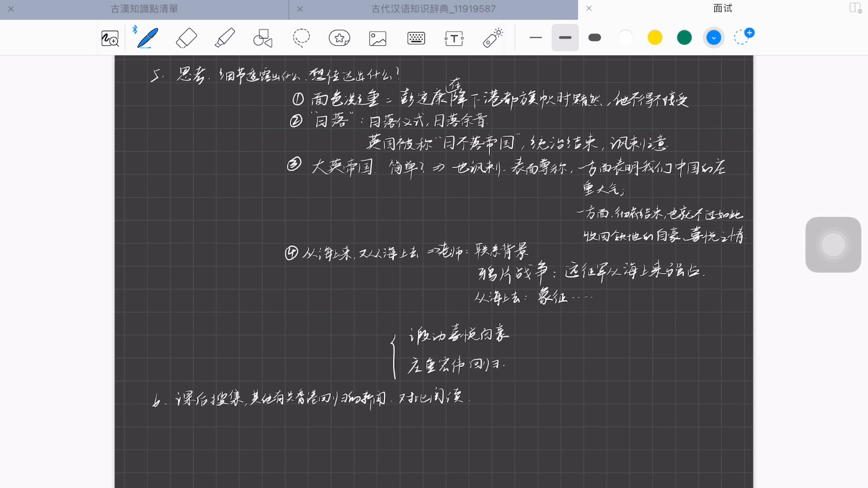The image size is (868, 488).
Task: Add a new color preset
Action: coord(744,36)
